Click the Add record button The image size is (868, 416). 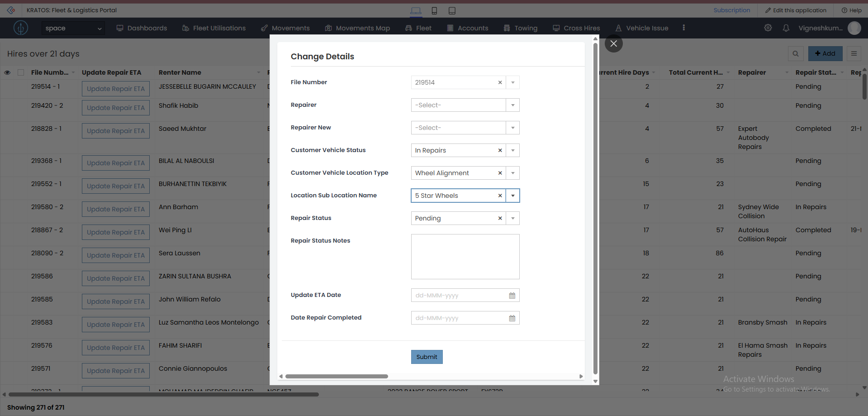[825, 53]
